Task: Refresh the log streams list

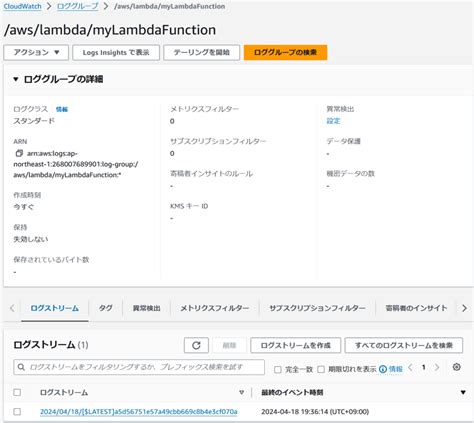Action: click(196, 345)
